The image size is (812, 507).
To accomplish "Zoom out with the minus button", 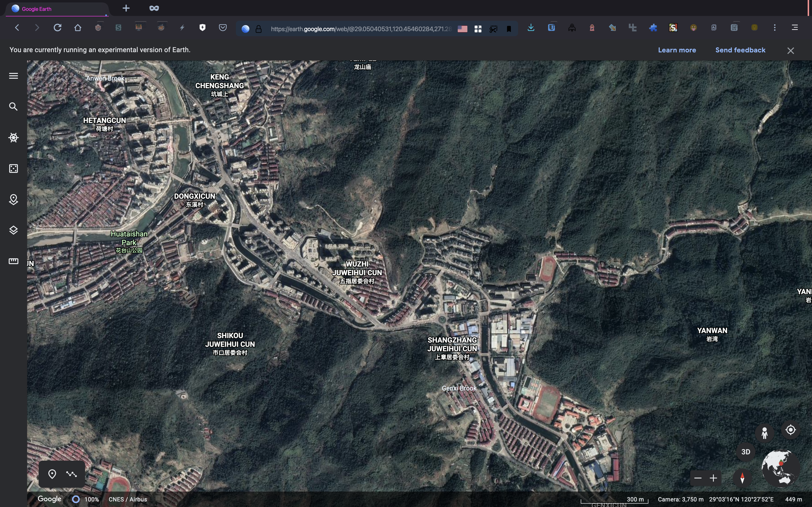I will click(698, 478).
